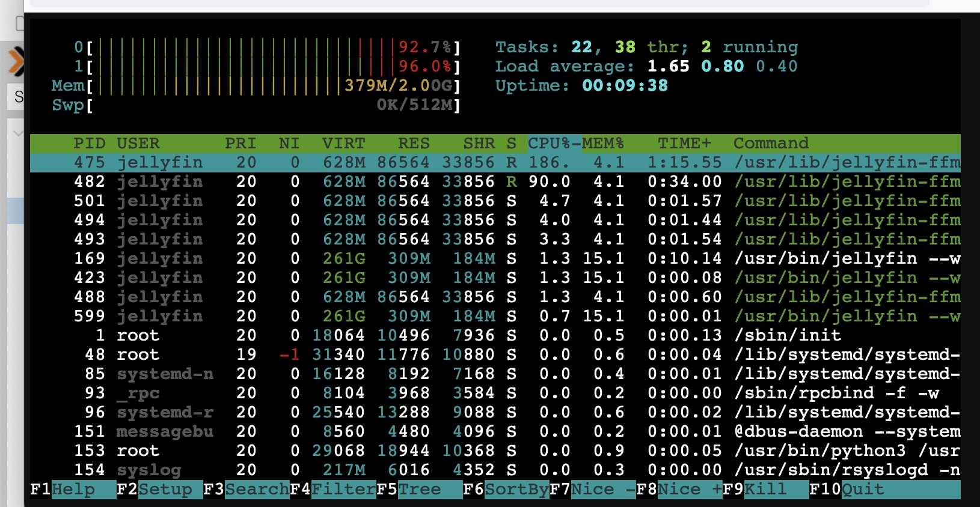This screenshot has width=980, height=507.
Task: Sort by the MEM% column header
Action: pos(602,144)
